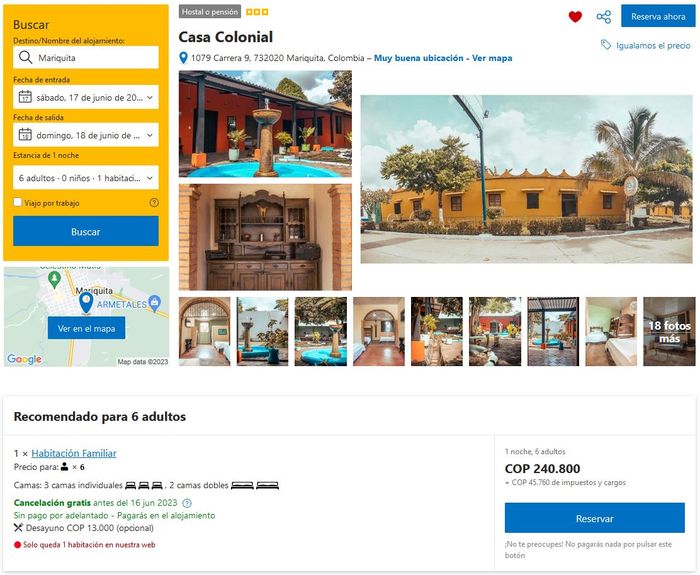Click the red heart favorite icon
Image resolution: width=700 pixels, height=575 pixels.
(575, 17)
